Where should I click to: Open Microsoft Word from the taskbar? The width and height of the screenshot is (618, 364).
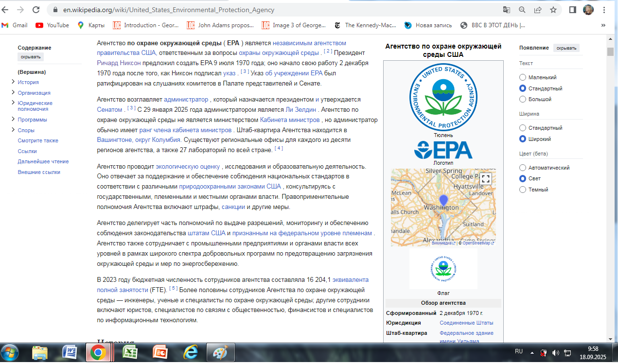coord(70,352)
